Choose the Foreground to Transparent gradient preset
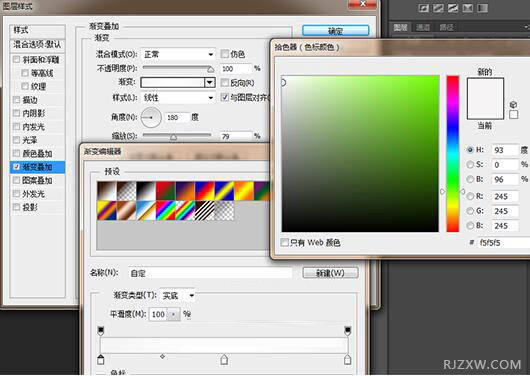The height and width of the screenshot is (376, 530). [x=126, y=191]
